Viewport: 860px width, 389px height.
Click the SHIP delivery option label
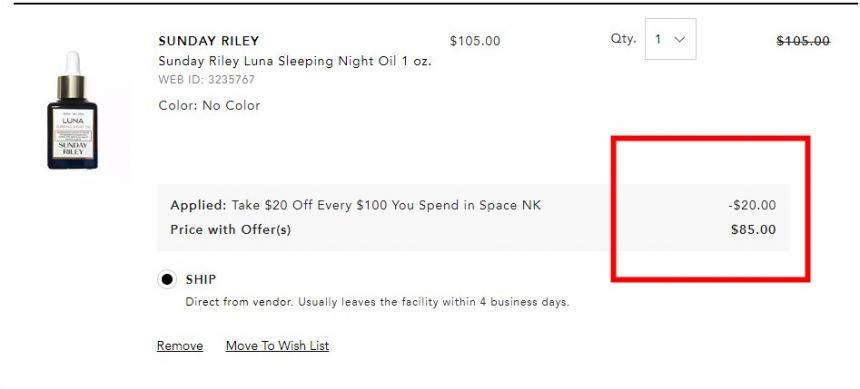201,279
